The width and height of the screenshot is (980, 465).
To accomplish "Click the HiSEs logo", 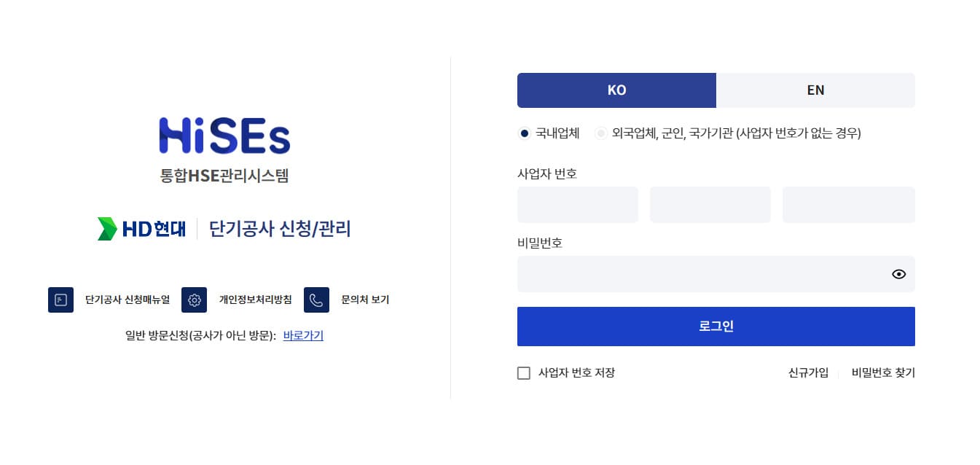I will (224, 133).
